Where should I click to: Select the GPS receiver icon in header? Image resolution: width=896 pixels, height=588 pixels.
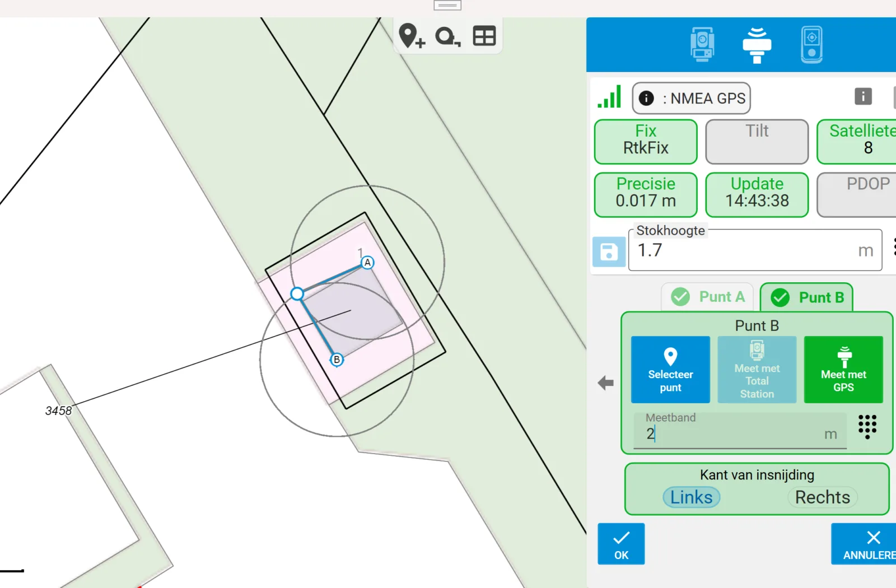[x=757, y=45]
